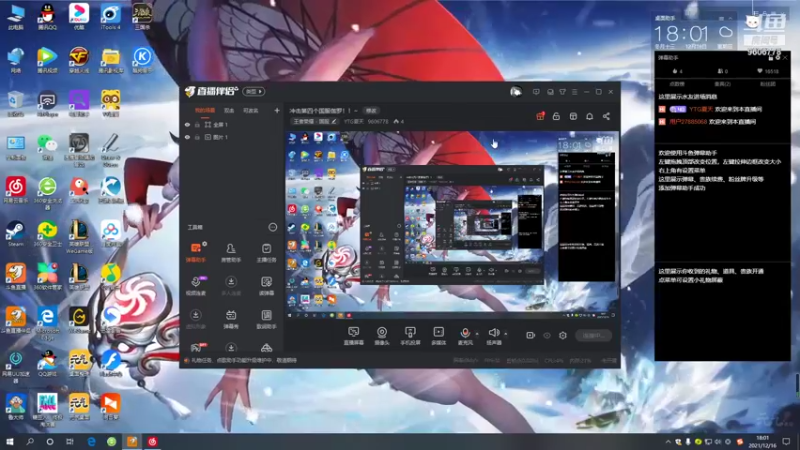Screen dimensions: 800x450
Task: Click the share icon in the header
Action: coord(606,116)
